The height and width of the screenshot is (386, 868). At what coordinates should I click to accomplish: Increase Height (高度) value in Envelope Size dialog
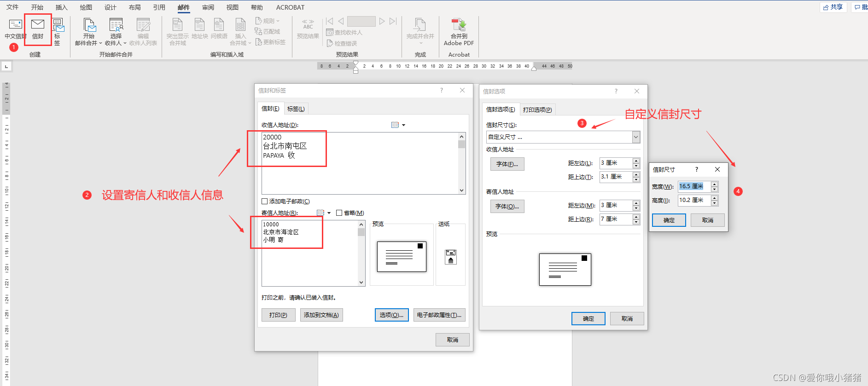(714, 198)
